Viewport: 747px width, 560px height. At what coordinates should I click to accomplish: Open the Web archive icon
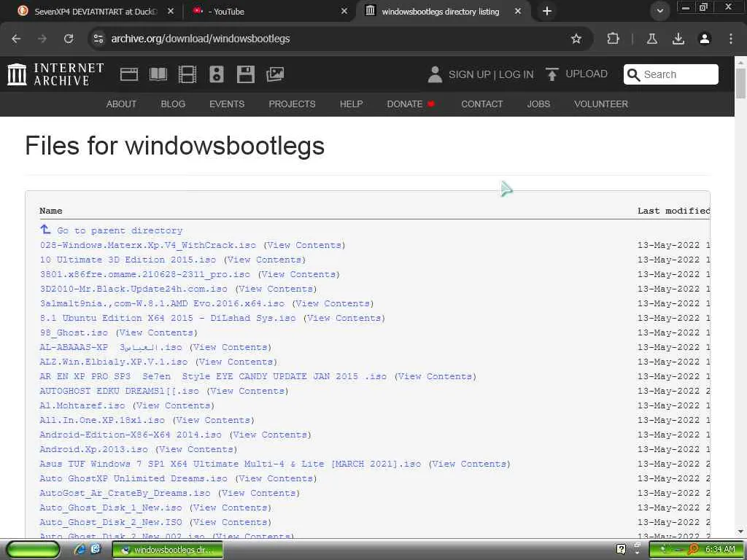128,74
